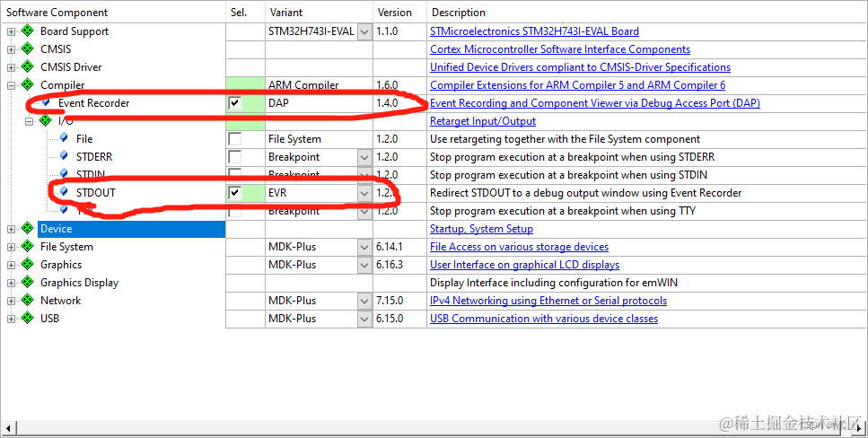The height and width of the screenshot is (438, 868).
Task: Enable the File I/O checkbox
Action: tap(235, 139)
